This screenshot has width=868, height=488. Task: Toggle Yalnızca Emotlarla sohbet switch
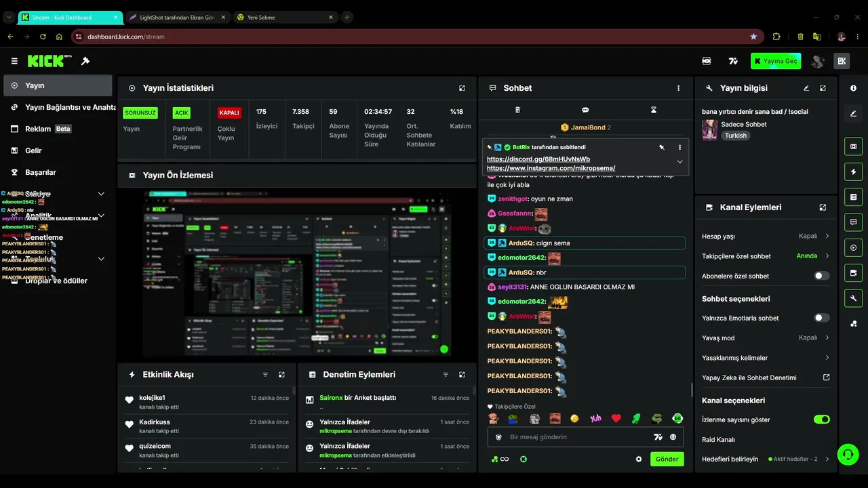tap(821, 318)
